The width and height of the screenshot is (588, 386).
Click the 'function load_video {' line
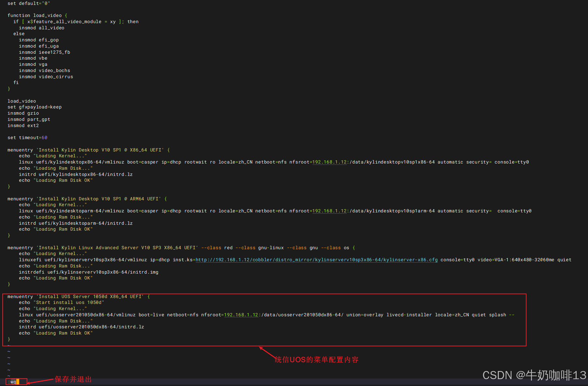pos(37,15)
